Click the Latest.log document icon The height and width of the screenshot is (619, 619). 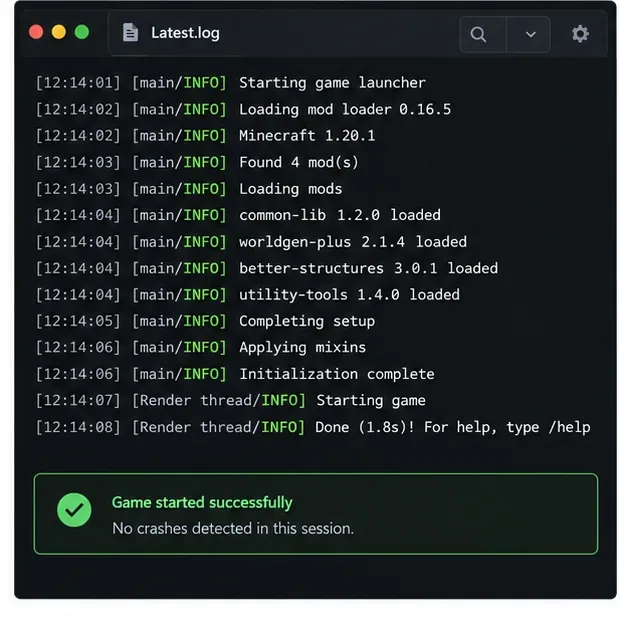[x=130, y=32]
